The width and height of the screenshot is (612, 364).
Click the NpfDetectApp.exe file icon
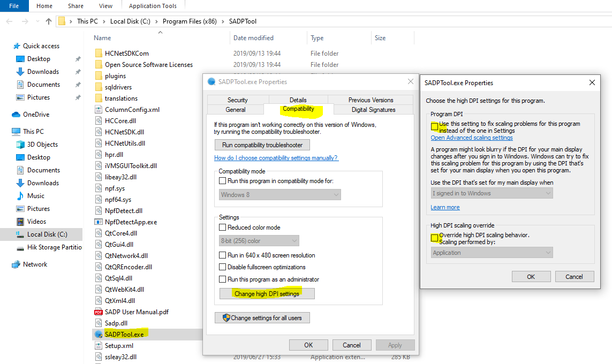click(x=99, y=222)
